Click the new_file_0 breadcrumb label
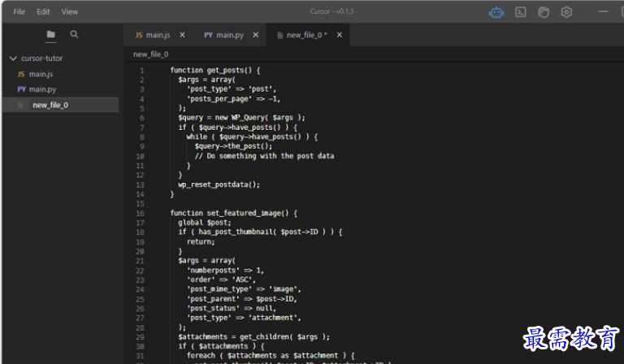The width and height of the screenshot is (624, 364). coord(150,54)
